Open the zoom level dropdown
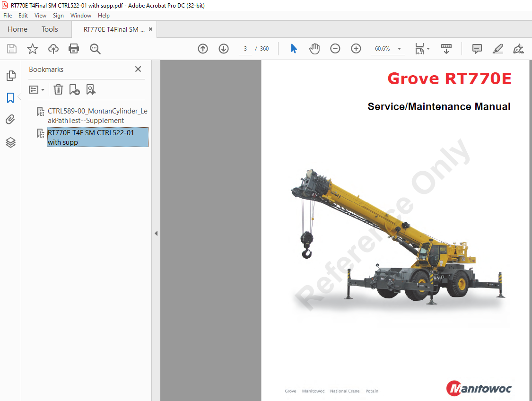The image size is (532, 401). pyautogui.click(x=399, y=49)
